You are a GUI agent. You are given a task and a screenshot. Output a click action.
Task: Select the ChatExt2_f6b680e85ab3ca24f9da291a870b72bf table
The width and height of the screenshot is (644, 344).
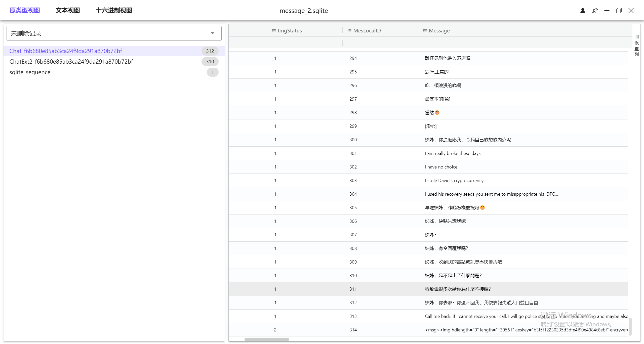click(71, 62)
